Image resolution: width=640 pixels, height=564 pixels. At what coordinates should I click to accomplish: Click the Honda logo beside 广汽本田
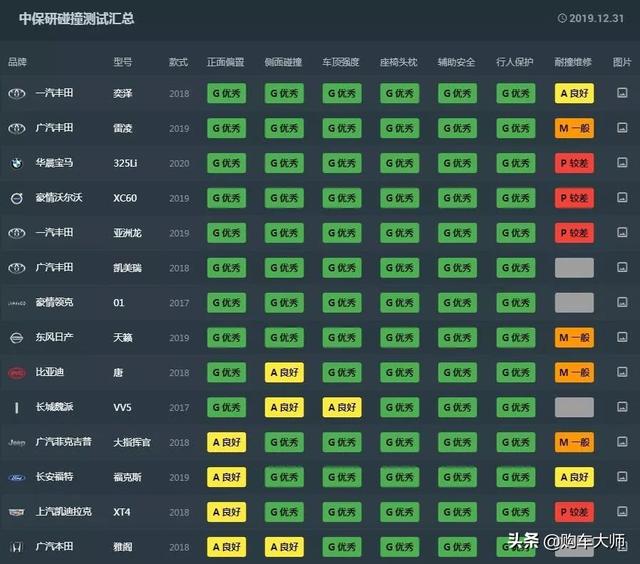click(x=17, y=547)
